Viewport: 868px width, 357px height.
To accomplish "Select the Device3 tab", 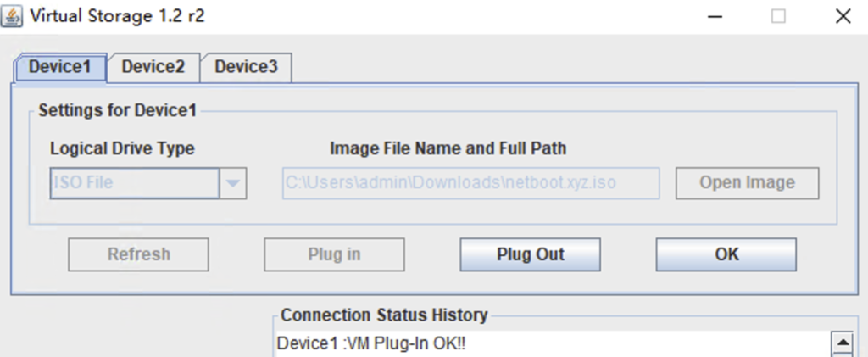I will [246, 67].
